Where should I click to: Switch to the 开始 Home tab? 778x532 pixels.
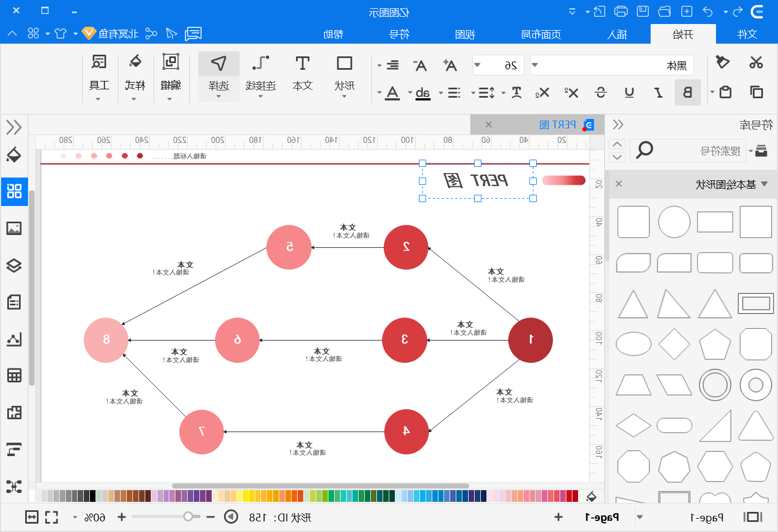(683, 35)
